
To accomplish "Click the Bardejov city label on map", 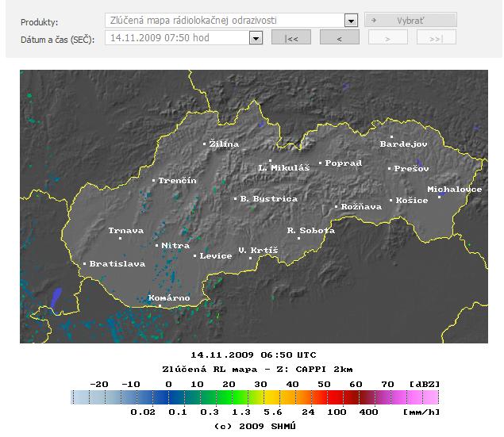I will (x=403, y=144).
